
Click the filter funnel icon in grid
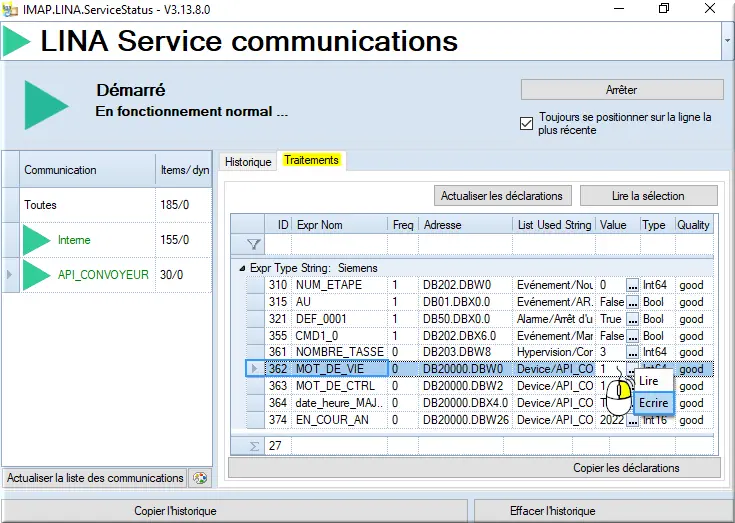tap(254, 244)
